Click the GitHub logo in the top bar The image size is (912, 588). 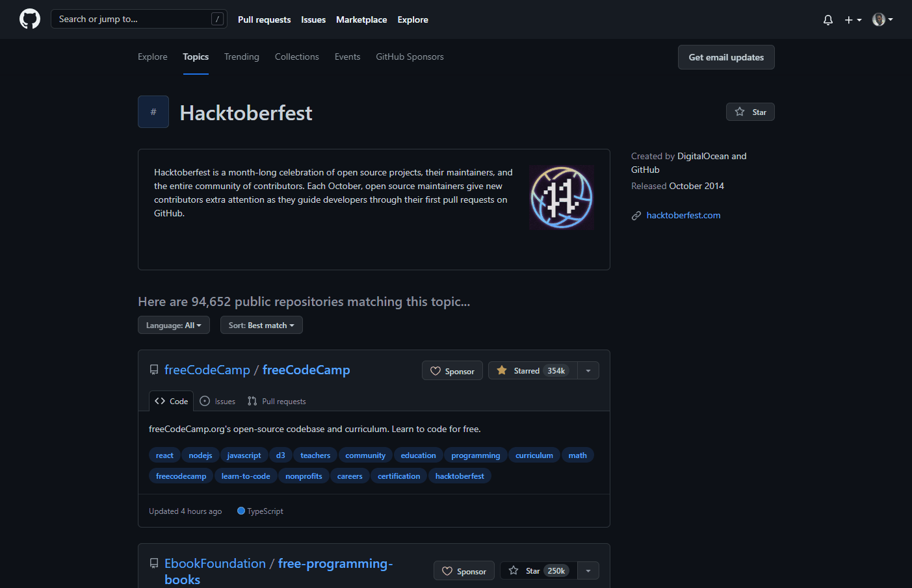coord(30,19)
